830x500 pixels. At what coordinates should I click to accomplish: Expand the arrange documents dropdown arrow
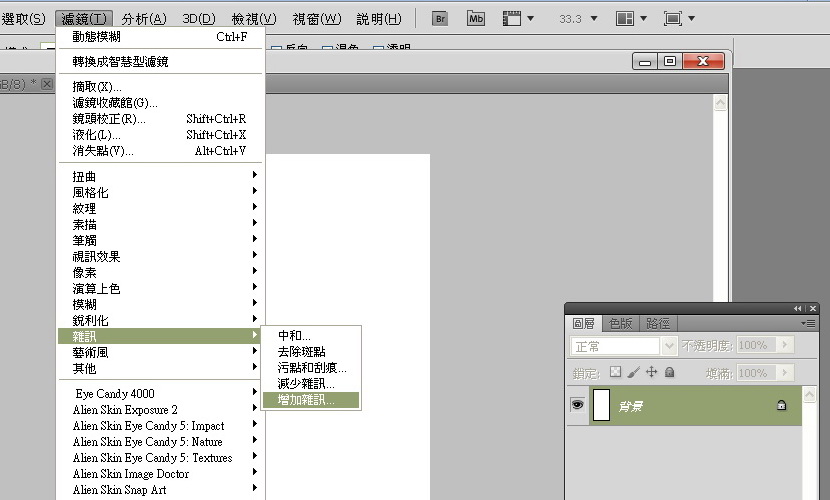[644, 19]
